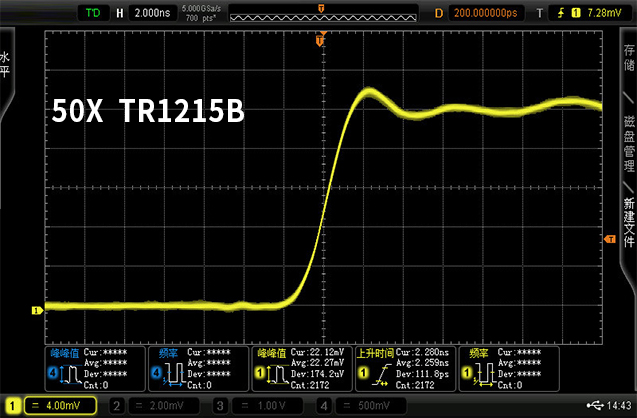The height and width of the screenshot is (418, 637).
Task: Click the USB connection status icon
Action: pyautogui.click(x=595, y=405)
